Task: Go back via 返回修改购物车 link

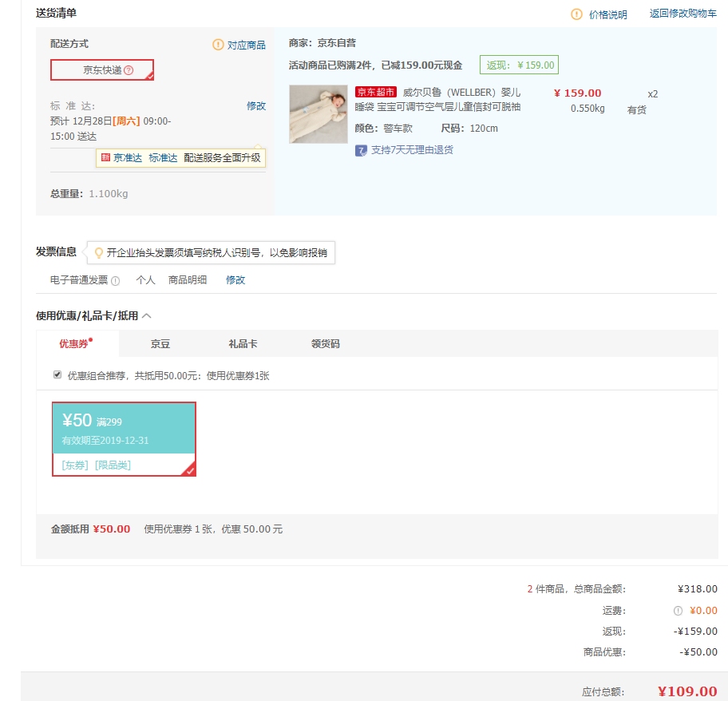Action: point(682,14)
